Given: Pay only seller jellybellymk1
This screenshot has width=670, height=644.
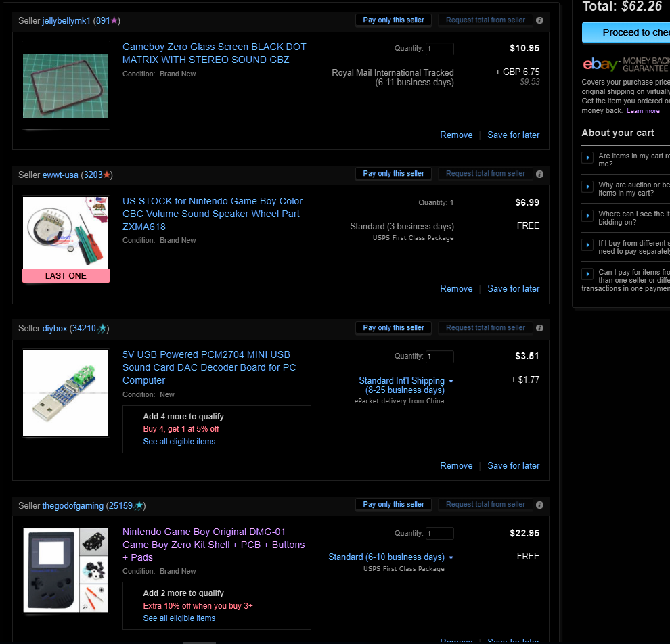Looking at the screenshot, I should [x=393, y=20].
